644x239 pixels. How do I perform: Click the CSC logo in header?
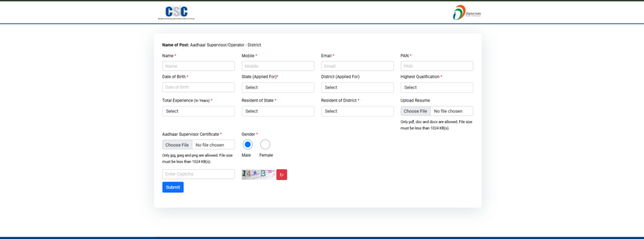[x=176, y=13]
